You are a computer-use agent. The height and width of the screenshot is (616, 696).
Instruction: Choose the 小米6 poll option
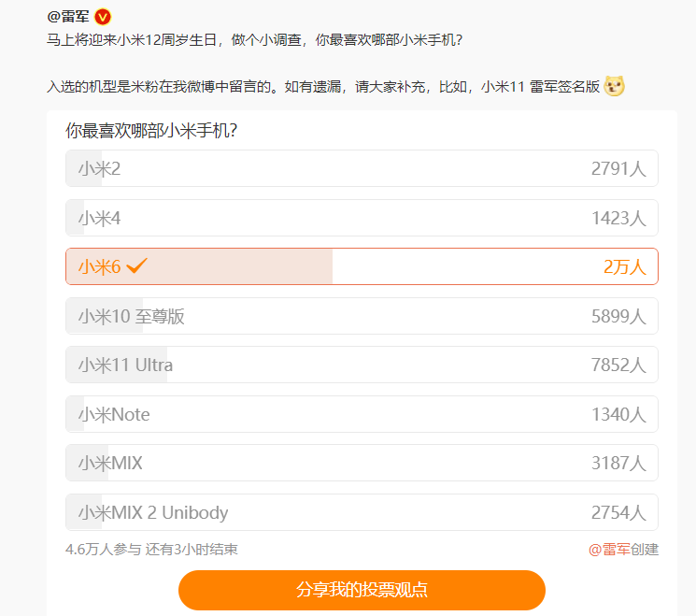click(x=362, y=266)
